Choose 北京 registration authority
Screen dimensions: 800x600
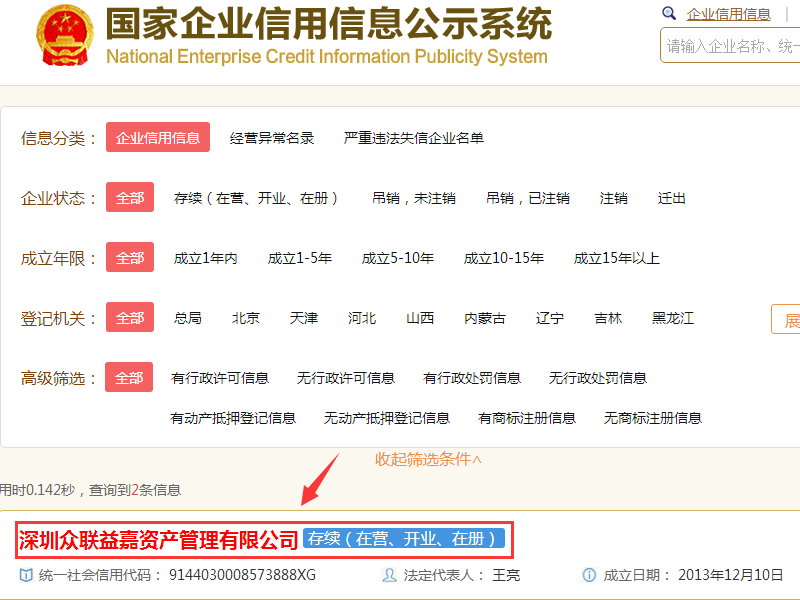pyautogui.click(x=245, y=318)
